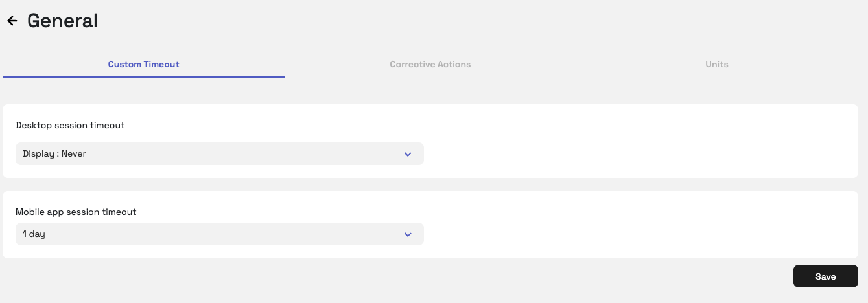This screenshot has width=868, height=303.
Task: Select the "Display : Never" value text
Action: tap(54, 154)
